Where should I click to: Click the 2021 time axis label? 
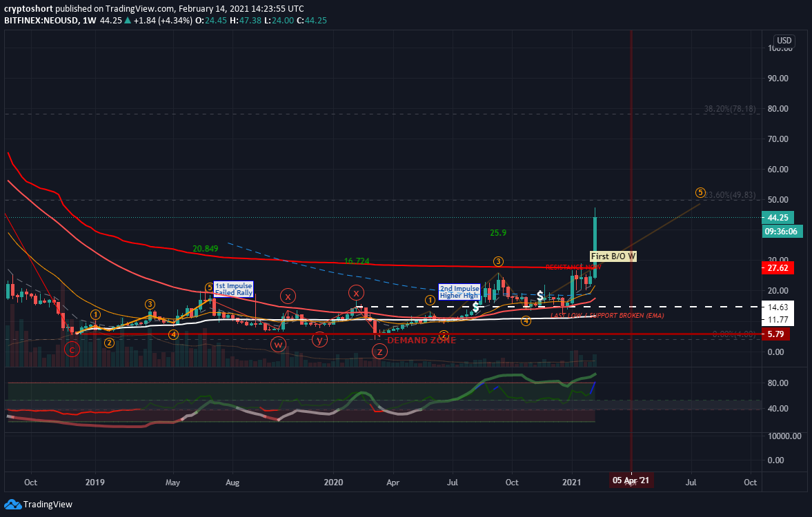point(572,483)
